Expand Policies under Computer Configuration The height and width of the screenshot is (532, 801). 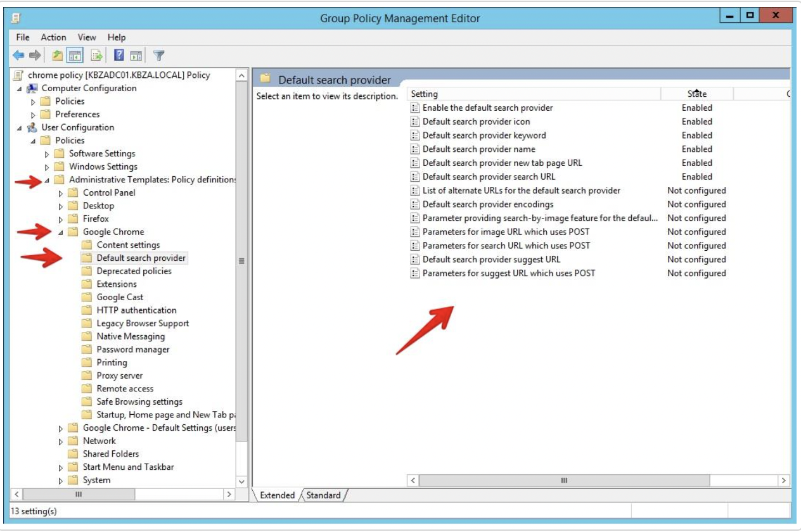tap(34, 102)
